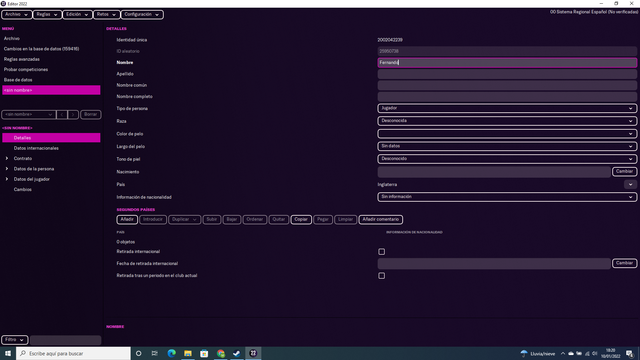Go to previous record arrow
640x360 pixels.
pos(62,114)
